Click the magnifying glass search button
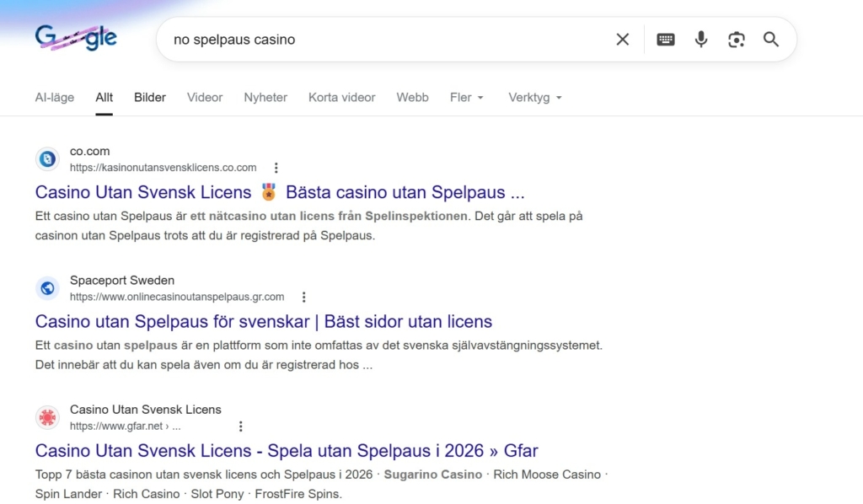This screenshot has height=504, width=863. [771, 40]
